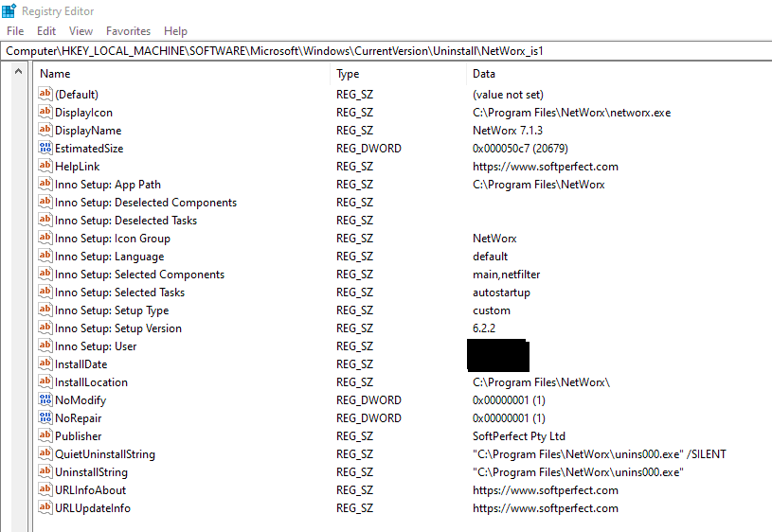Screen dimensions: 772x532
Task: Select the InstallDate string icon
Action: 45,364
